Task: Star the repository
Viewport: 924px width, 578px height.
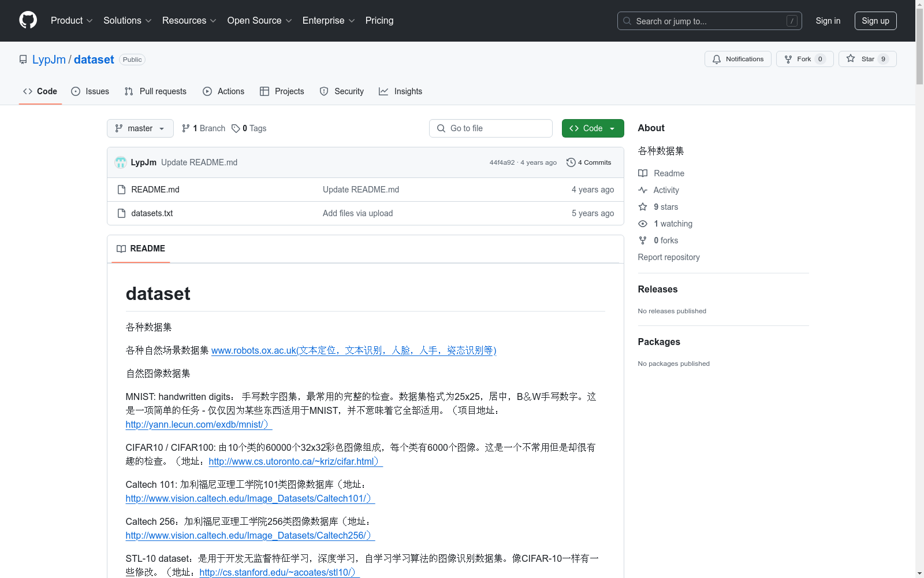Action: pos(867,59)
